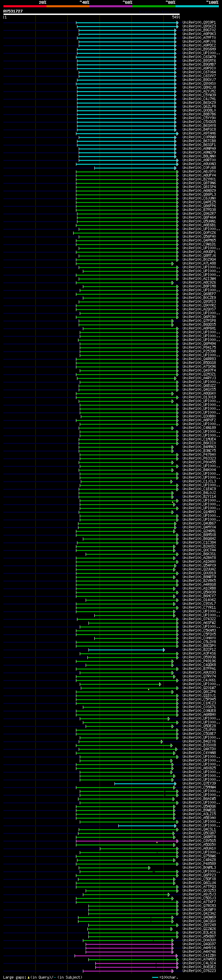The width and height of the screenshot is (222, 980).
Task: Open hit UniRef100_C8V5G5
Action: coord(199,841)
